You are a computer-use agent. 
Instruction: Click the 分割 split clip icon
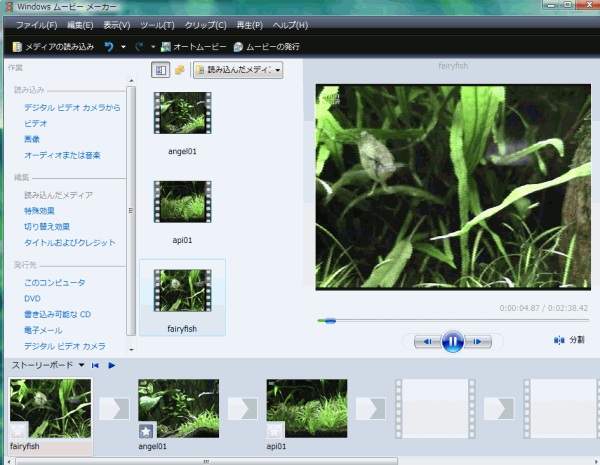tap(559, 341)
